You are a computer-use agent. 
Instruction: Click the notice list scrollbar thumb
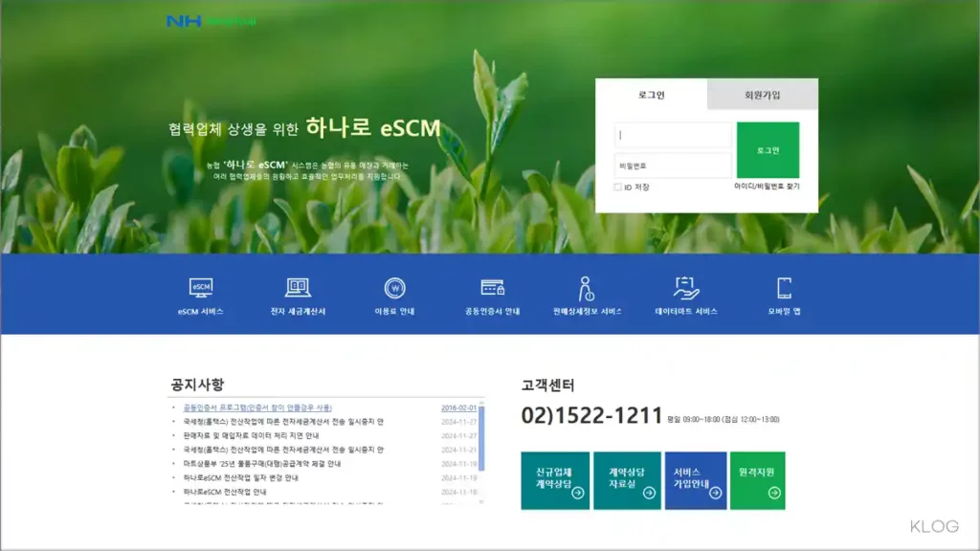[x=481, y=438]
